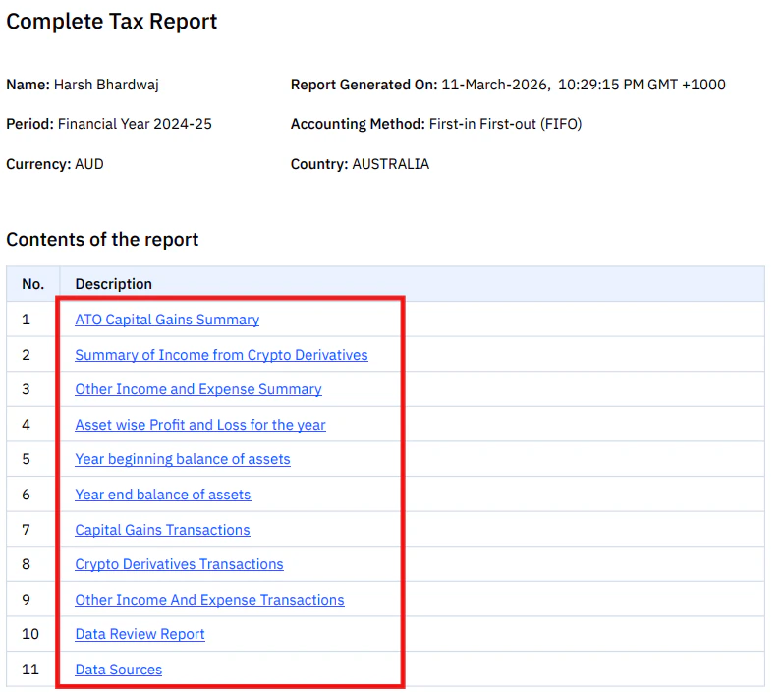
Task: Open Crypto Derivatives Transactions link
Action: (179, 564)
